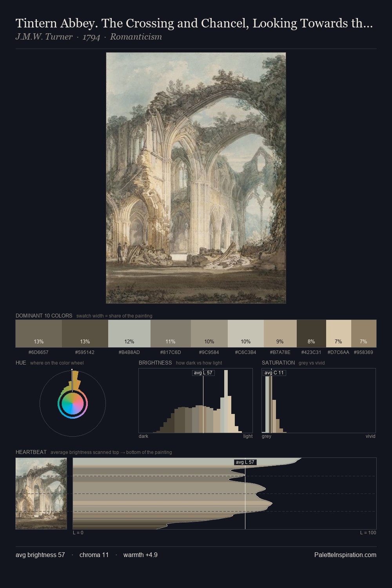Image resolution: width=392 pixels, height=588 pixels.
Task: Click the 'avg C 11' saturation marker label
Action: [274, 373]
